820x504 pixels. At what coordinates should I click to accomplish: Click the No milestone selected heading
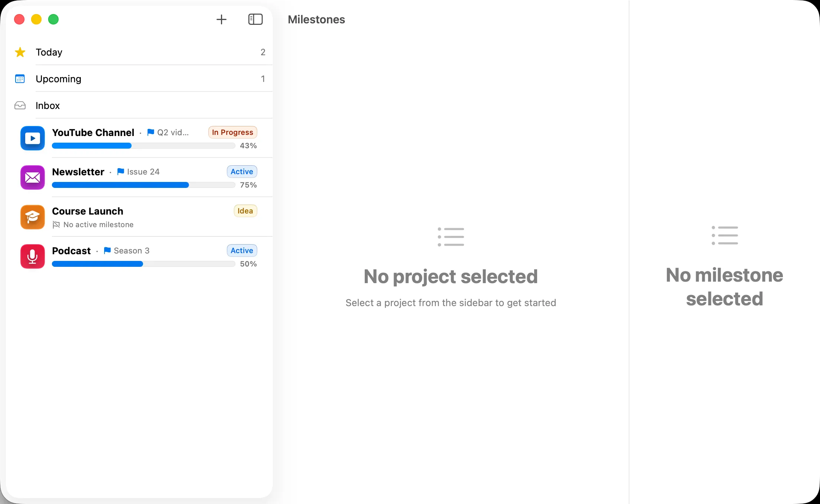[725, 287]
